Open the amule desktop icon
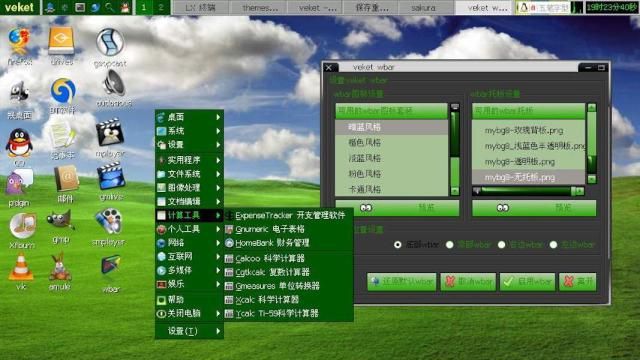This screenshot has height=360, width=640. pyautogui.click(x=60, y=267)
